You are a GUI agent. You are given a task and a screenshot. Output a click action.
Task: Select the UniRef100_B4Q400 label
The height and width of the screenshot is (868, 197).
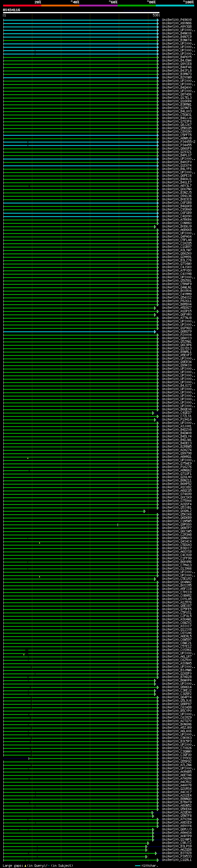176,88
